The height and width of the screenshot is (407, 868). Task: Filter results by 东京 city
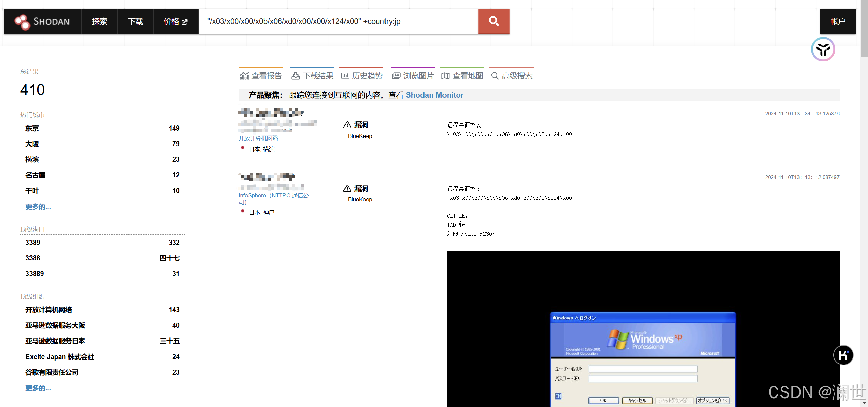[x=32, y=128]
